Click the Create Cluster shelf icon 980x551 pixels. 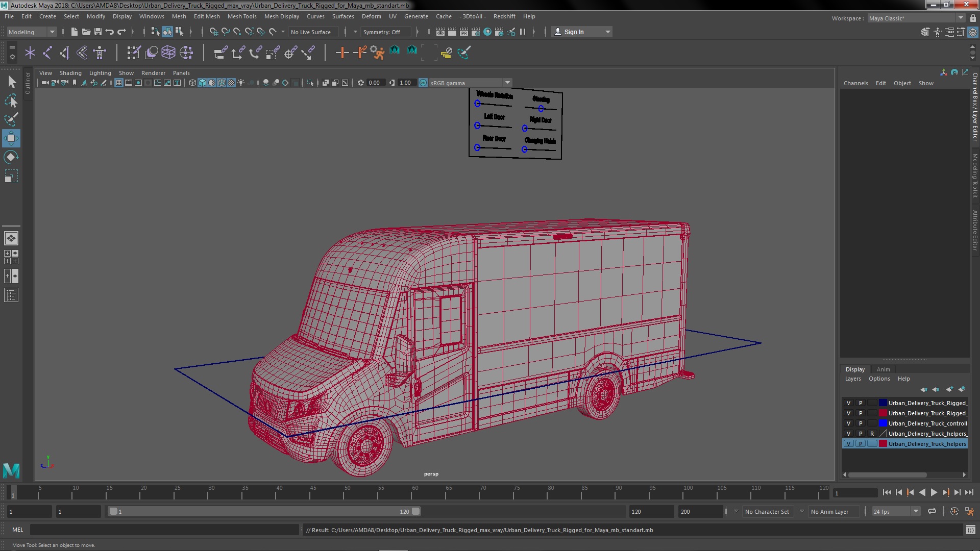[186, 53]
